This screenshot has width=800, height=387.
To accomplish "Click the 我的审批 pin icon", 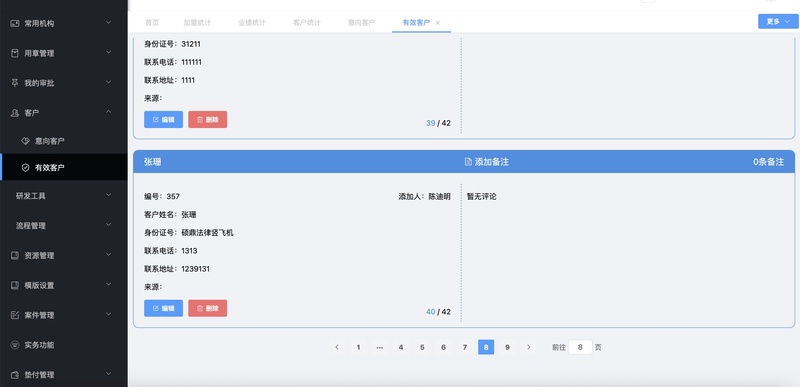I will point(15,83).
